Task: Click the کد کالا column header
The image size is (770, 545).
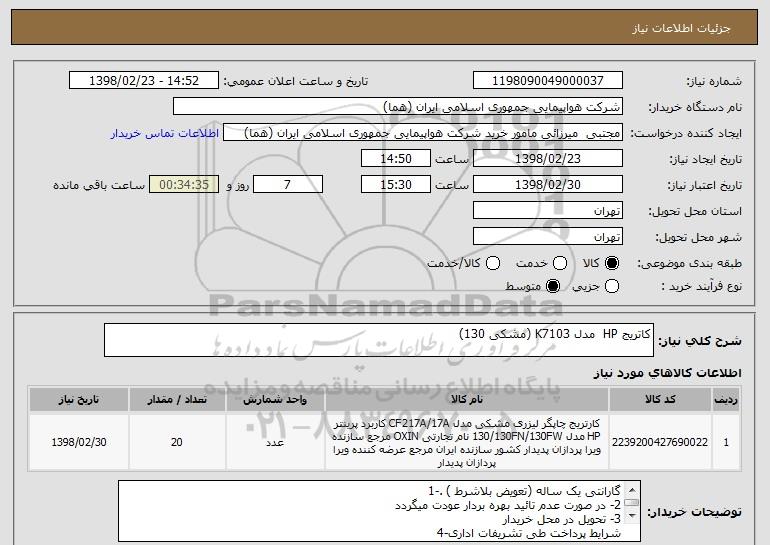Action: (660, 400)
